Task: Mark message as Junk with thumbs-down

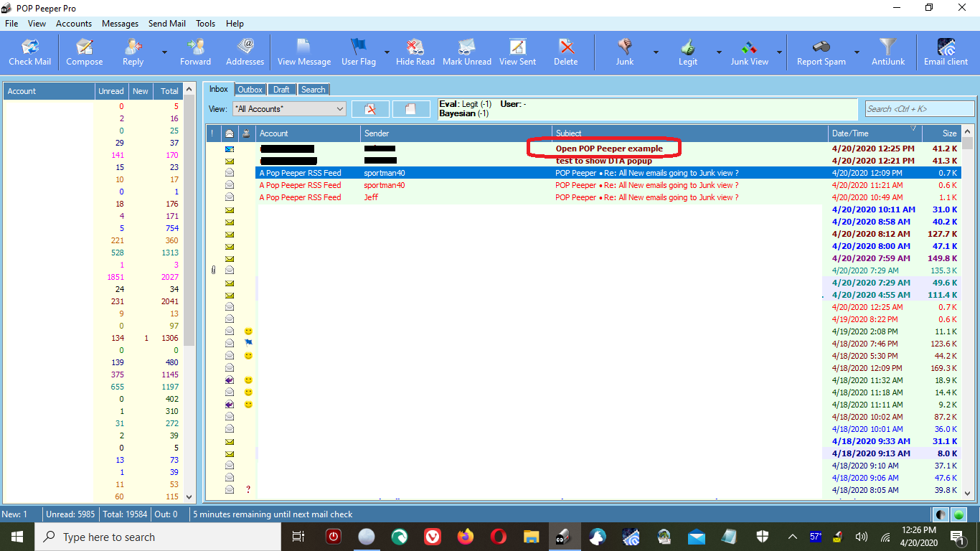Action: tap(625, 52)
